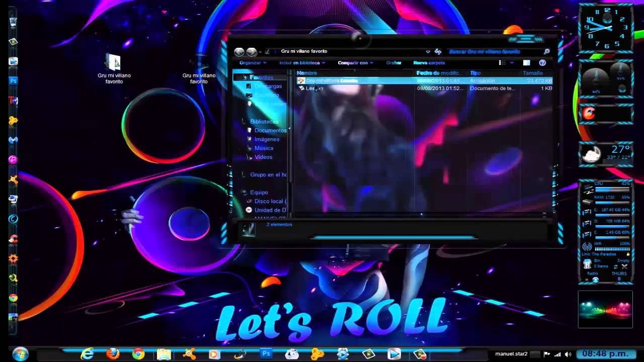
Task: Click the Radio label in system gadget
Action: pos(592,274)
